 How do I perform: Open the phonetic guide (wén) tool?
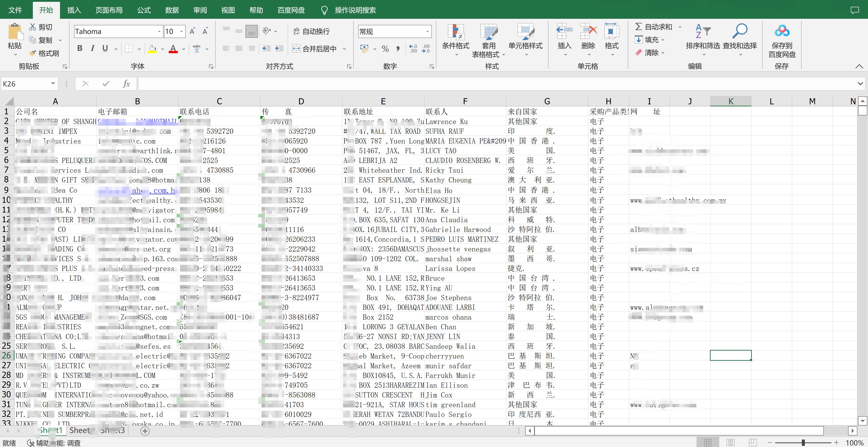pyautogui.click(x=197, y=49)
